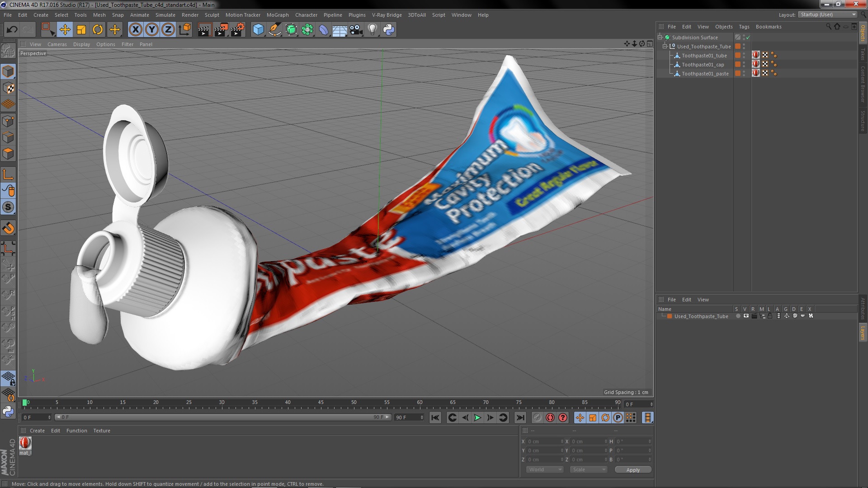Viewport: 868px width, 488px height.
Task: Click the timeline preview range slider
Action: point(222,417)
